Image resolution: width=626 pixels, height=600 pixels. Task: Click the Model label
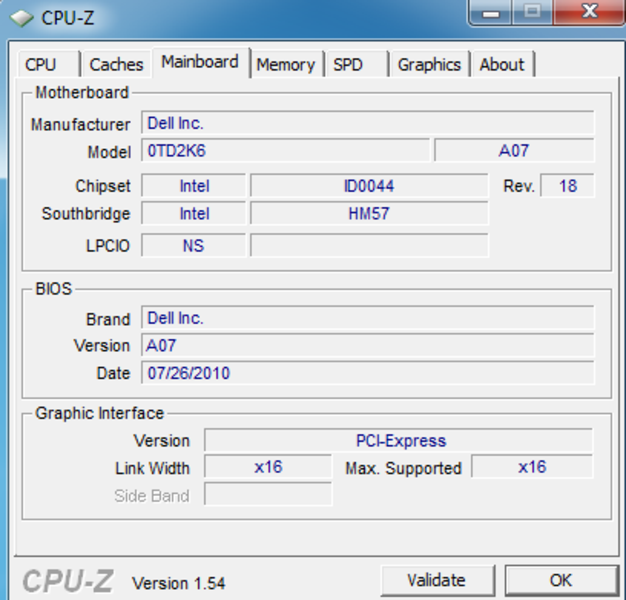109,152
